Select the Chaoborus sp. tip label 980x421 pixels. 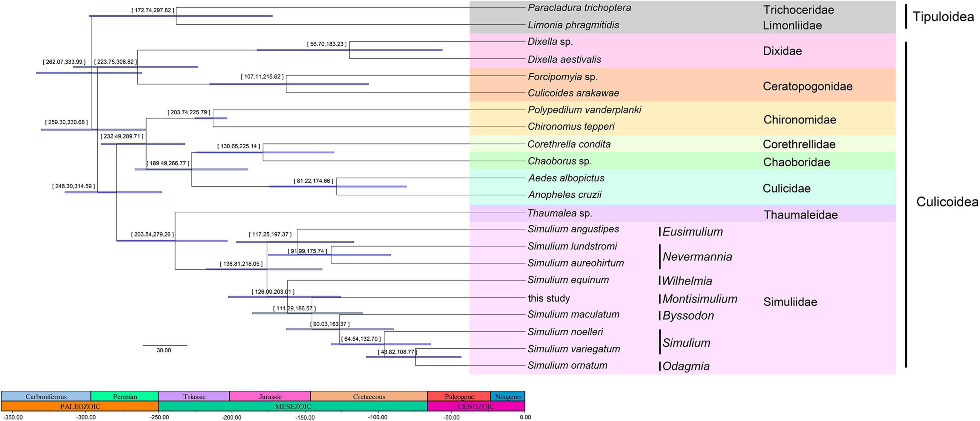(x=560, y=161)
